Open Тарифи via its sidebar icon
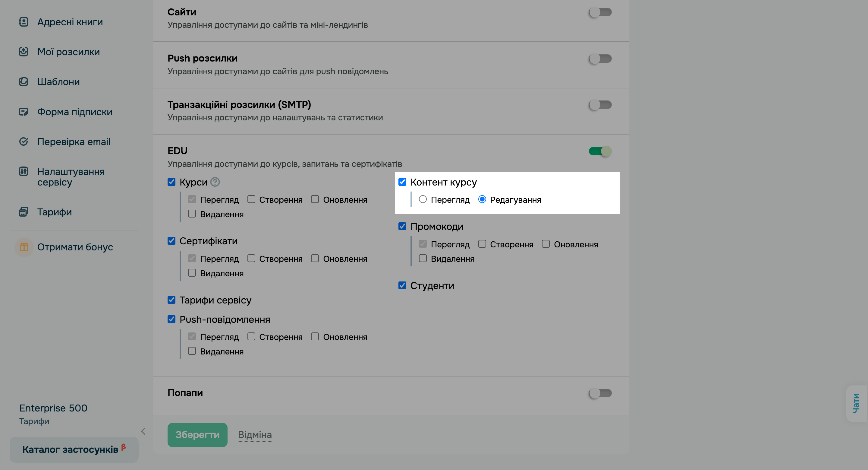The height and width of the screenshot is (470, 868). [x=24, y=212]
